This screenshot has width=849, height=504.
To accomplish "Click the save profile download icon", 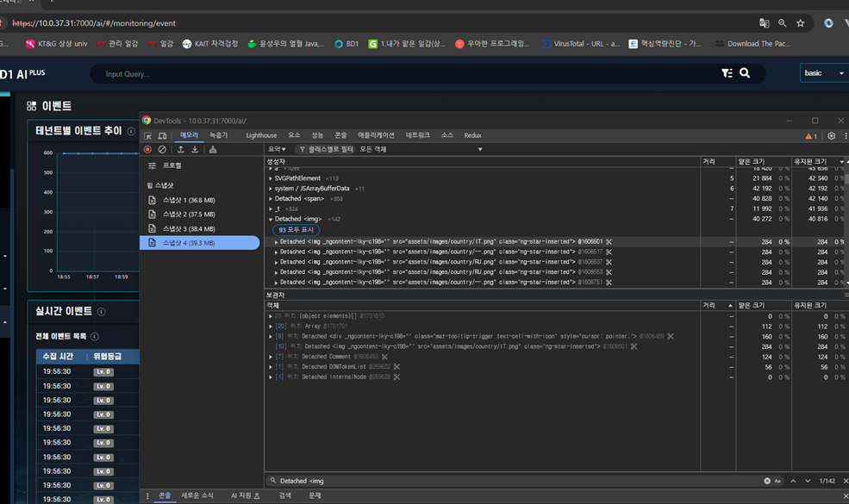I will point(195,150).
